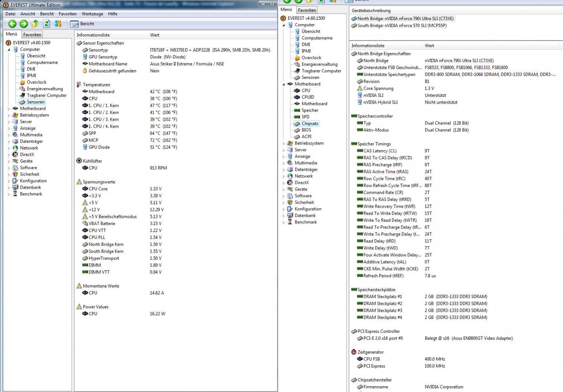Click Datenbank icon in left window tree
The height and width of the screenshot is (392, 563).
coord(15,188)
